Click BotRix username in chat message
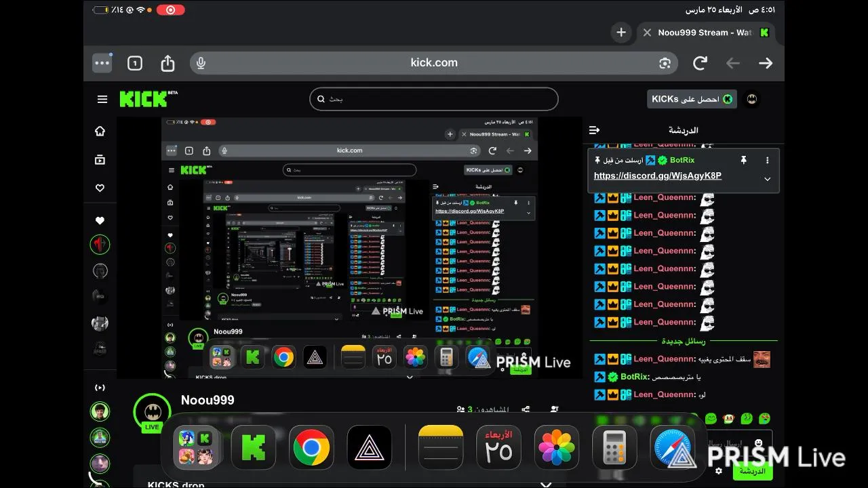The width and height of the screenshot is (868, 488). [x=634, y=377]
